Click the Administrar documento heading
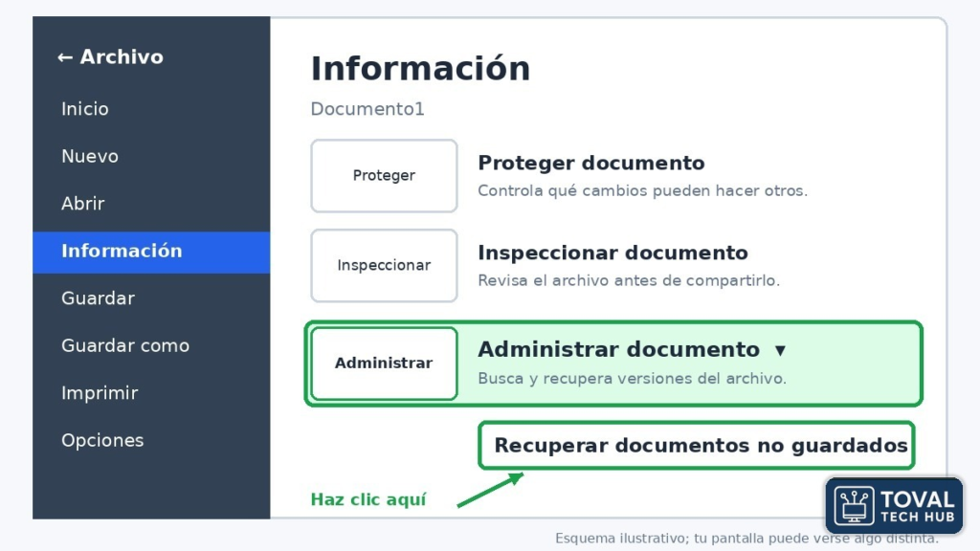Viewport: 980px width, 551px height. coord(619,350)
